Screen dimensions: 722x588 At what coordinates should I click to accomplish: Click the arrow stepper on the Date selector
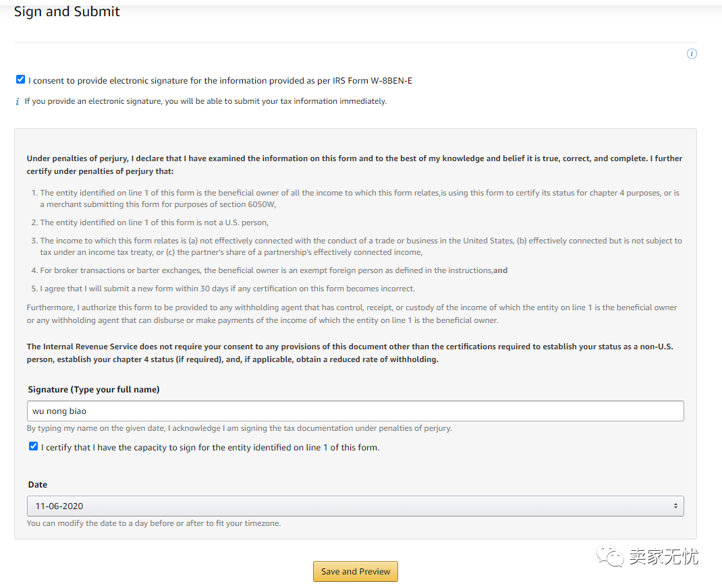[675, 506]
